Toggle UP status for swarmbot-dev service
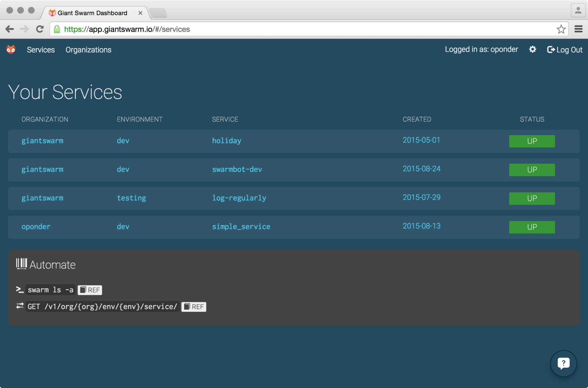The image size is (588, 388). coord(532,169)
